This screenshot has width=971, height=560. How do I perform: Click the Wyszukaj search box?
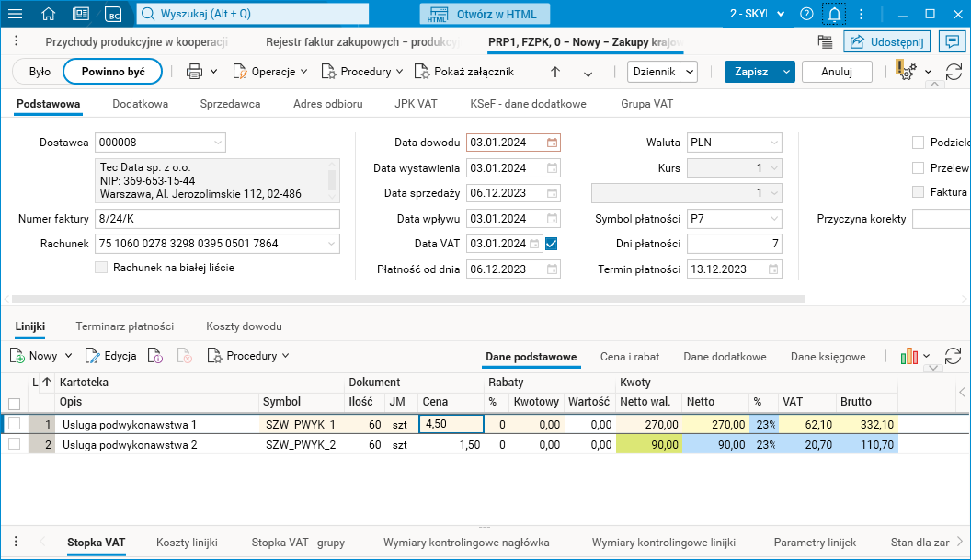(253, 14)
